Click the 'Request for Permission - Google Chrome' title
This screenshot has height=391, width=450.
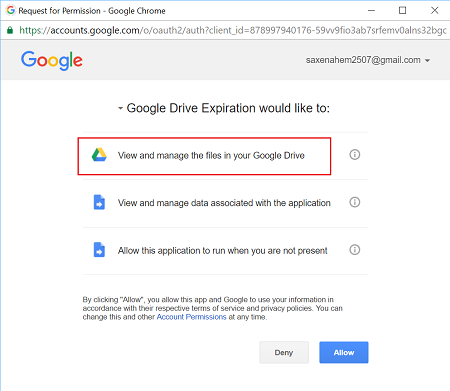[x=92, y=11]
